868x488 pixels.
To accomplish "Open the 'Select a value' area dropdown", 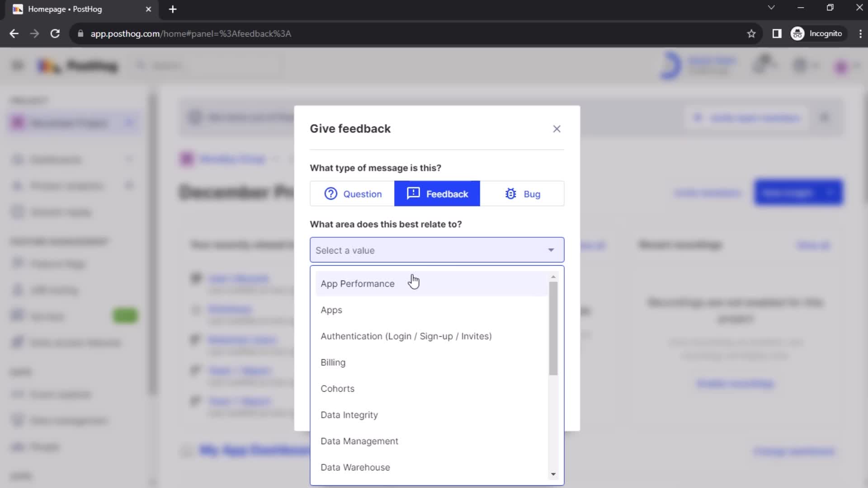I will point(437,250).
